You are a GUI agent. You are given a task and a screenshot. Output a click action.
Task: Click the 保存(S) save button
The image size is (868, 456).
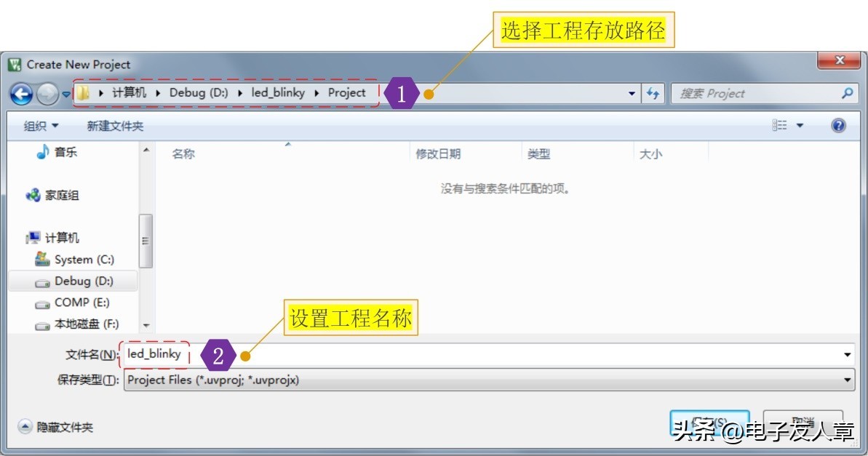[709, 423]
